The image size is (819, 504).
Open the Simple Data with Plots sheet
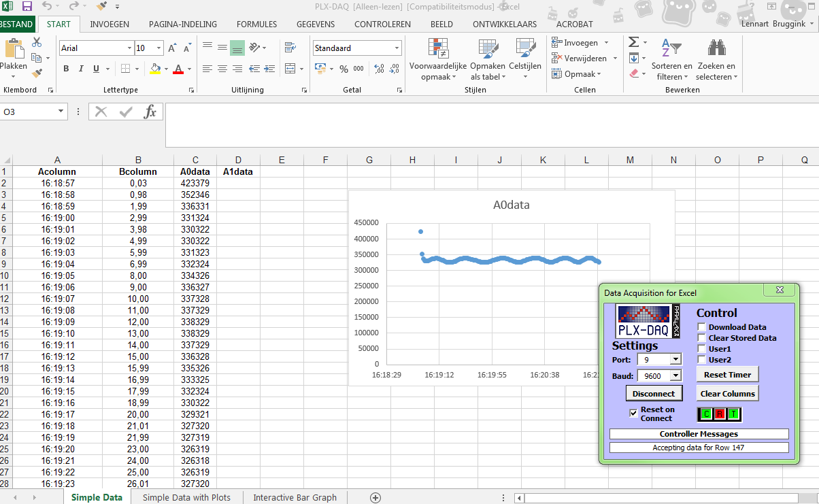[186, 497]
